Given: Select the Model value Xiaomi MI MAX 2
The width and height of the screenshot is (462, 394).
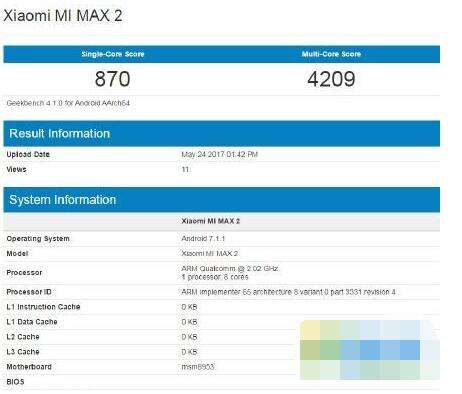Looking at the screenshot, I should pyautogui.click(x=210, y=254).
